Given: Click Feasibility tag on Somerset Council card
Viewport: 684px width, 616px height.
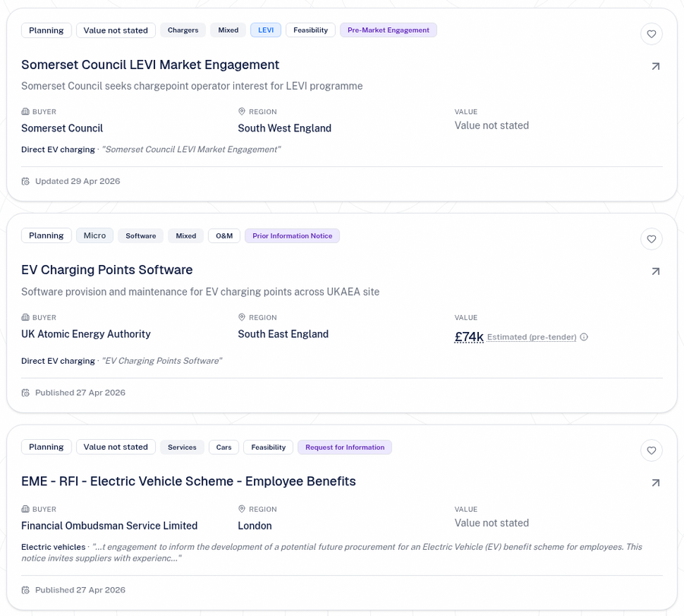Looking at the screenshot, I should [311, 30].
